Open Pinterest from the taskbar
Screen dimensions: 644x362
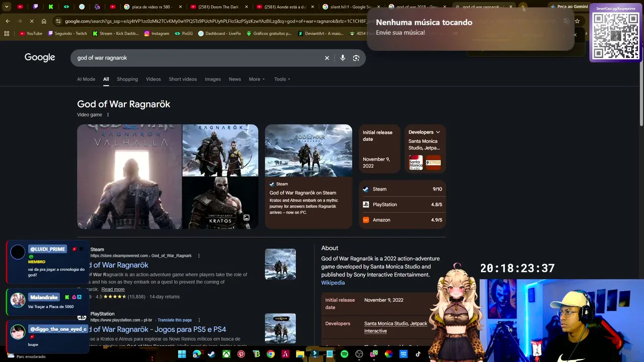[x=241, y=354]
